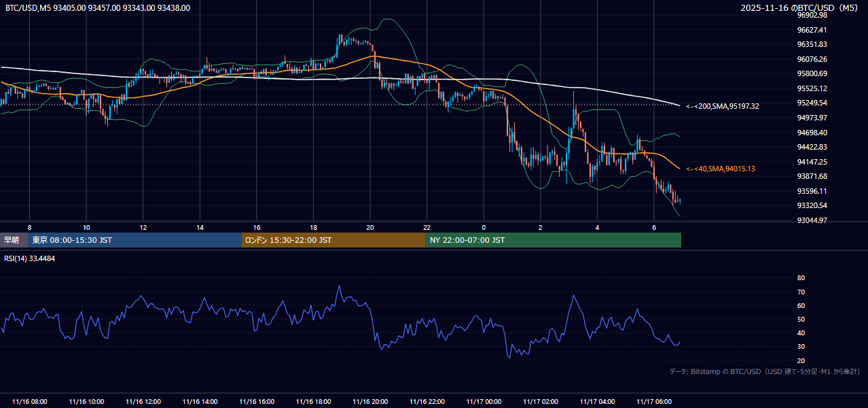Click the 93871.68 price axis label

812,176
